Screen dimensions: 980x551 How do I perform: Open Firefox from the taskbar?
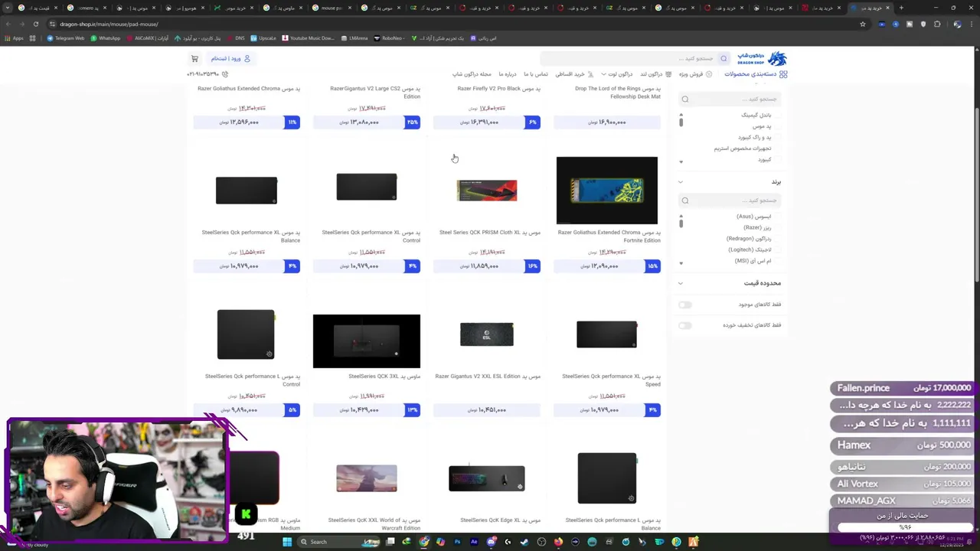(558, 542)
